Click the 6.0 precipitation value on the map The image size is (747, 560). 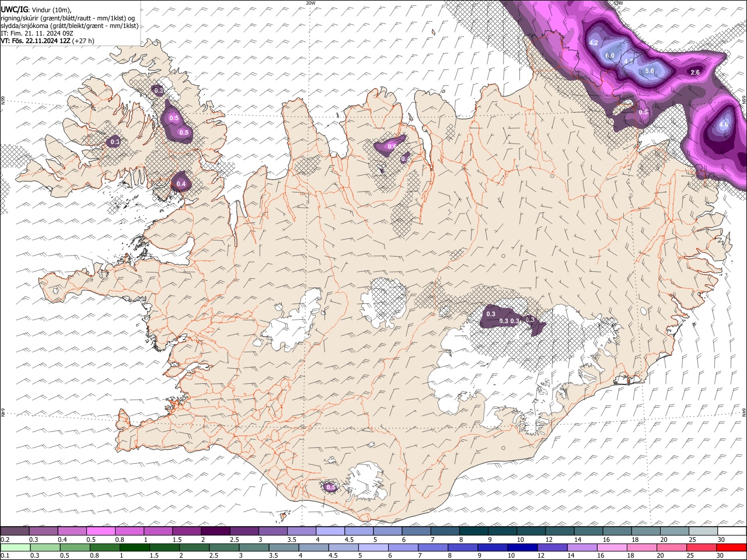[x=610, y=55]
